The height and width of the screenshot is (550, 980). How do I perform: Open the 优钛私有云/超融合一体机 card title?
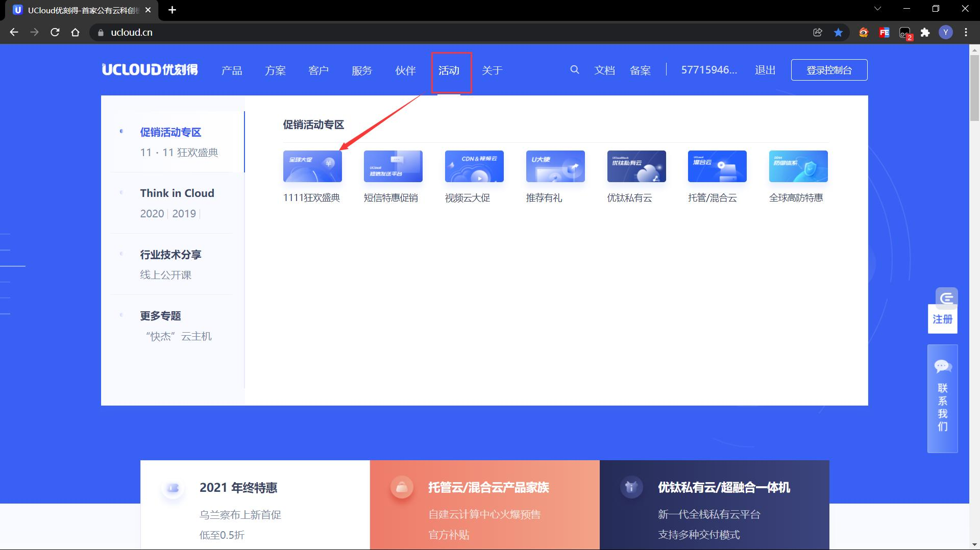point(724,488)
